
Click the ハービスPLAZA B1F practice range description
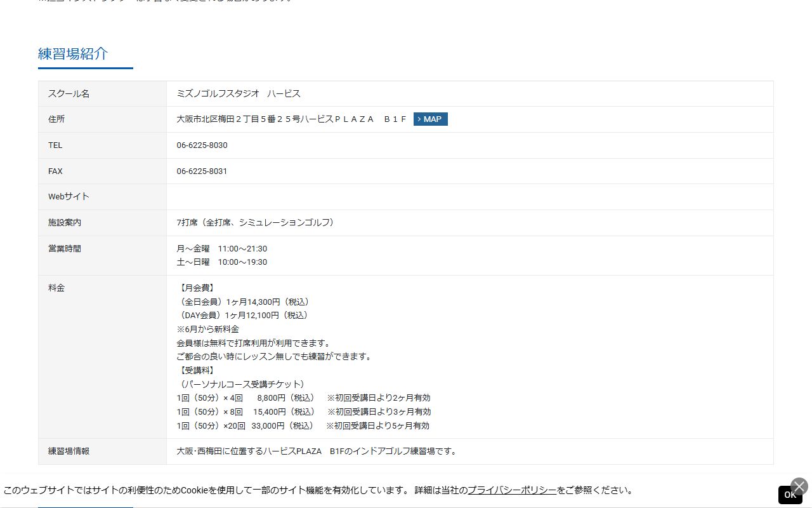pyautogui.click(x=317, y=451)
